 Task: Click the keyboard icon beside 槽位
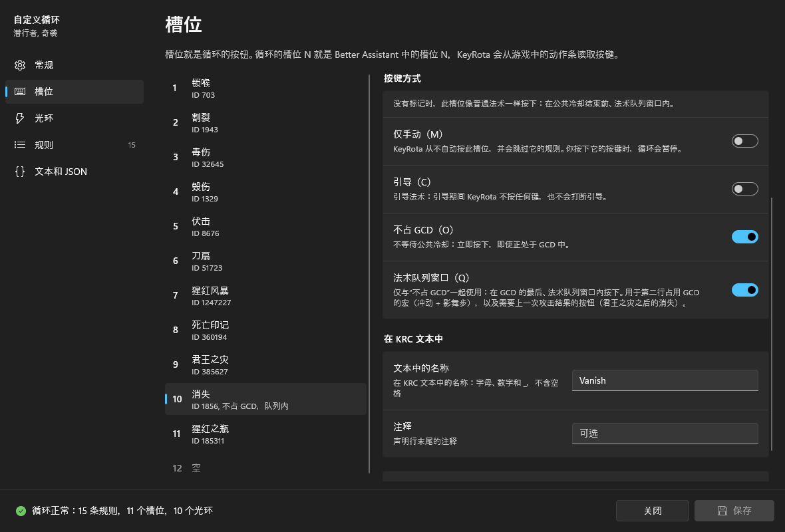pyautogui.click(x=20, y=92)
